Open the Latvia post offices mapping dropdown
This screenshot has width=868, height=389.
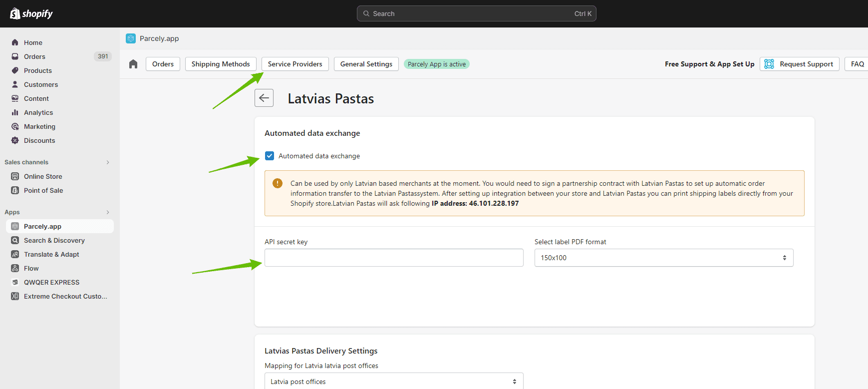coord(393,382)
